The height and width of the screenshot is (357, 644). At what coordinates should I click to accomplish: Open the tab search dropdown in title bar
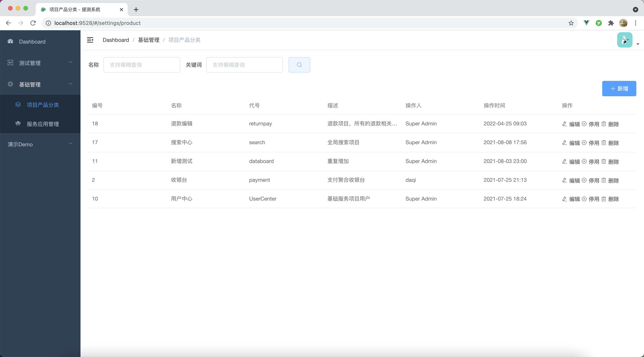coord(635,10)
